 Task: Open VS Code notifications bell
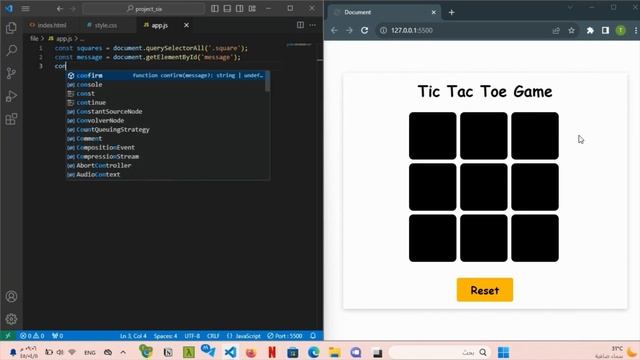coord(313,336)
